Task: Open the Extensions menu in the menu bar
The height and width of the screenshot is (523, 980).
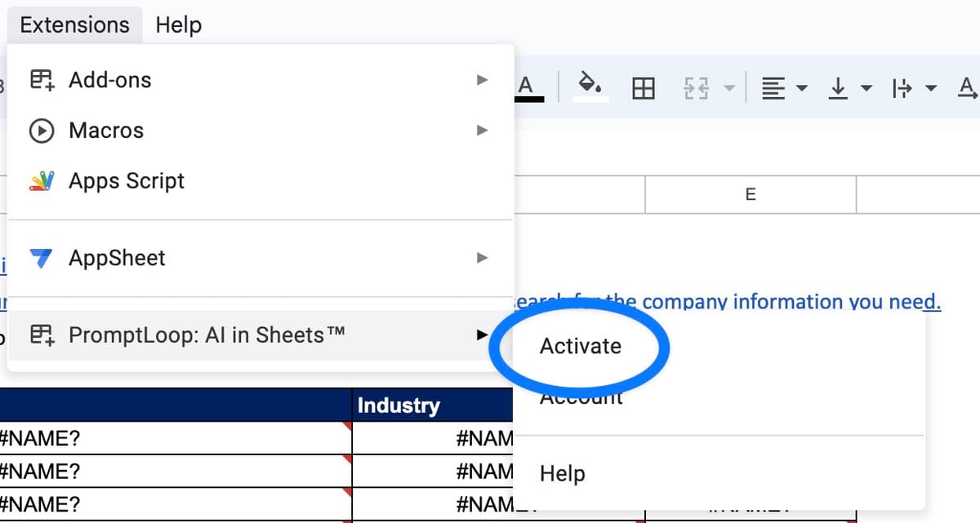Action: click(x=74, y=25)
